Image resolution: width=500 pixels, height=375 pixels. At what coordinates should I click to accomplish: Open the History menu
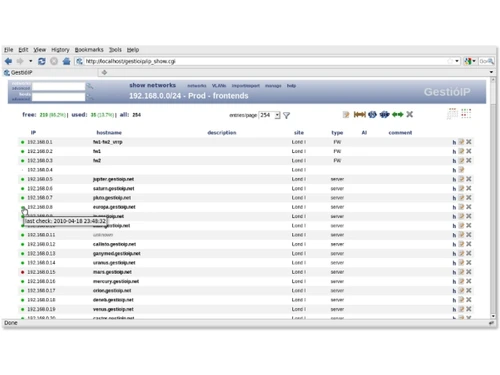60,50
